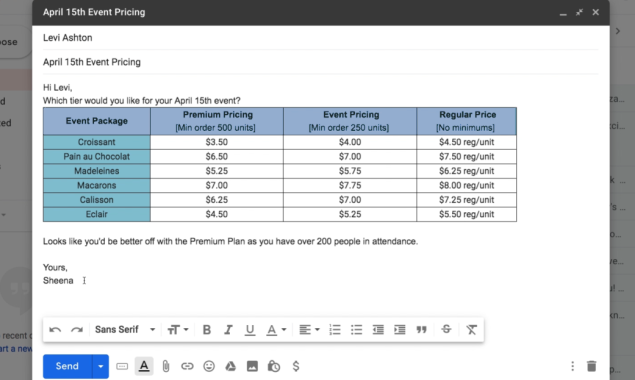Attach files with paperclip icon

pyautogui.click(x=166, y=366)
